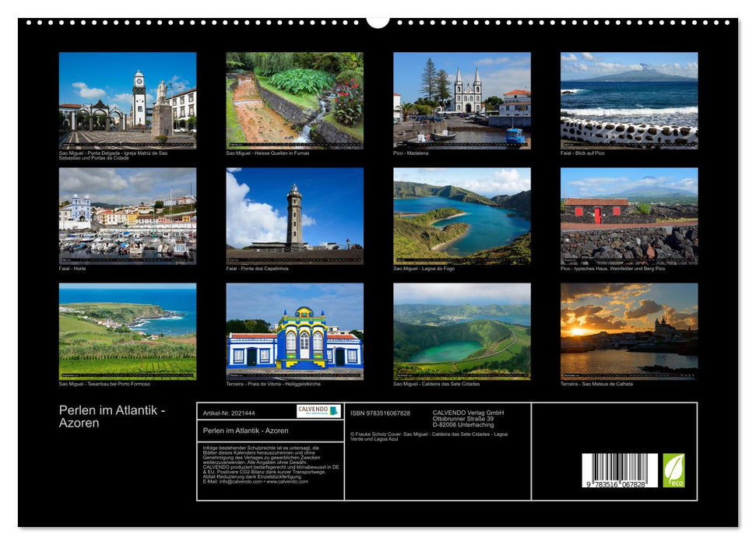
Task: Click the Sete Cidades caldera caption label
Action: pos(436,383)
